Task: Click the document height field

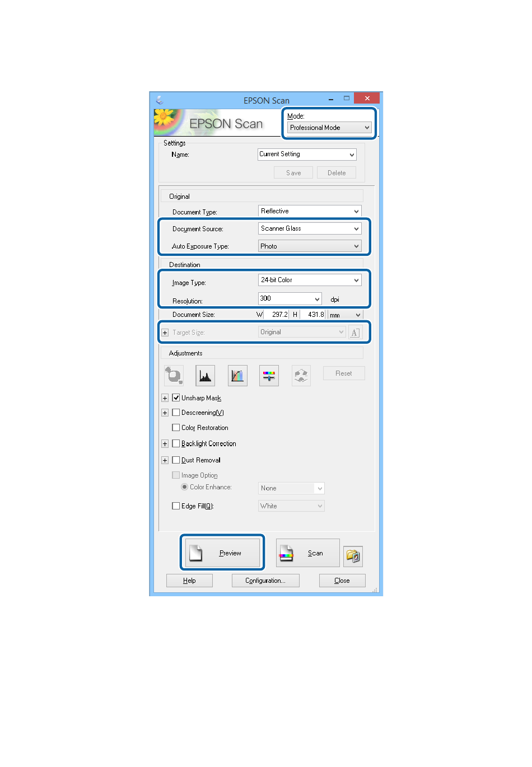Action: tap(312, 315)
